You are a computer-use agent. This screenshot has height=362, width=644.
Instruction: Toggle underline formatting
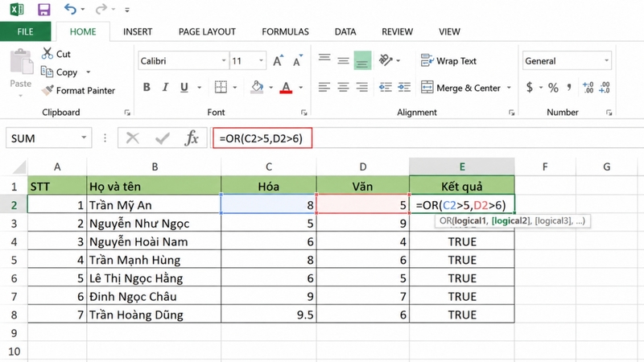[x=184, y=87]
